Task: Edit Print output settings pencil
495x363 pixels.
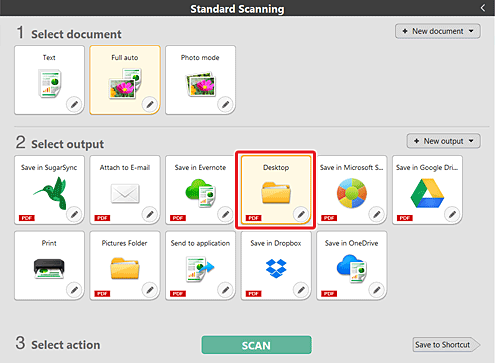Action: click(74, 290)
